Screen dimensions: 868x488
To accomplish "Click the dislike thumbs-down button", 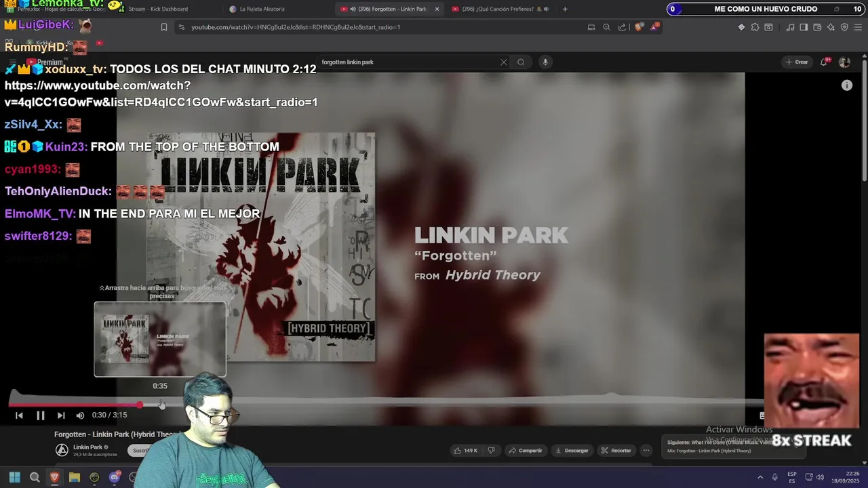I will (492, 451).
